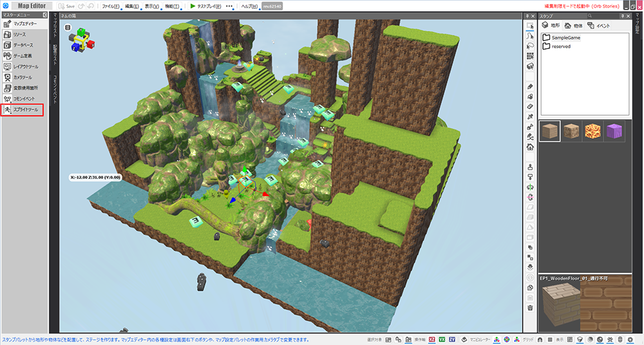Select the eraser tool in toolbar

(x=530, y=106)
